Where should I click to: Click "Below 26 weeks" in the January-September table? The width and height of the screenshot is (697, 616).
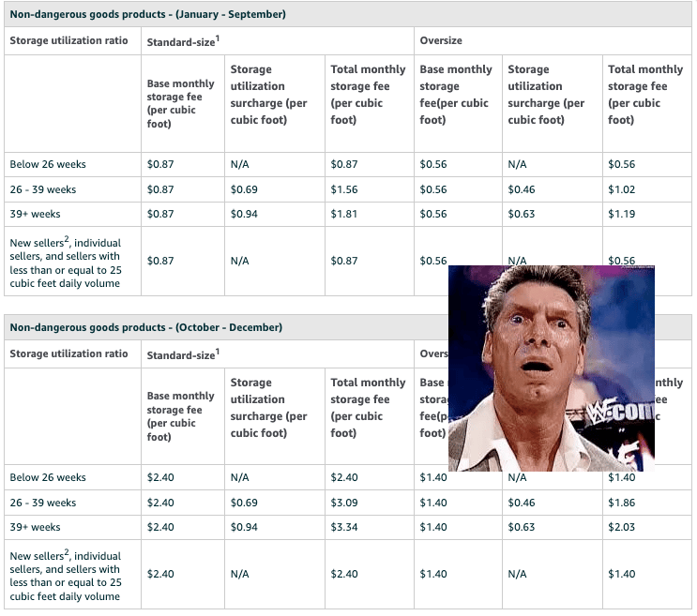click(48, 164)
